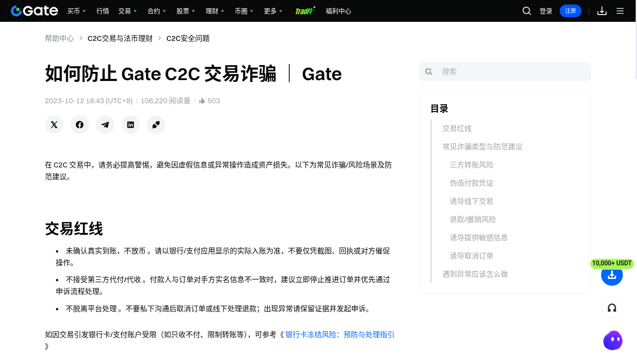This screenshot has height=364, width=637.
Task: Open the purple chatbot assistant icon
Action: 612,340
